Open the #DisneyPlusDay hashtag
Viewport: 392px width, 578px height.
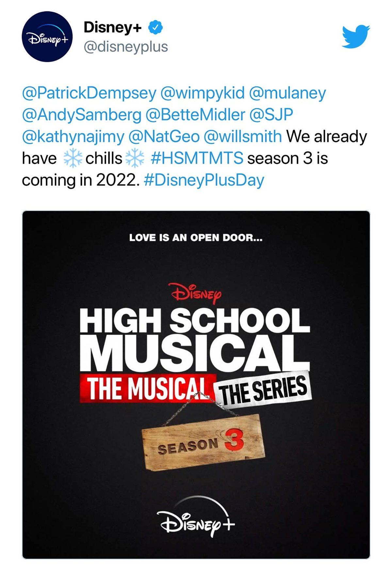(204, 180)
